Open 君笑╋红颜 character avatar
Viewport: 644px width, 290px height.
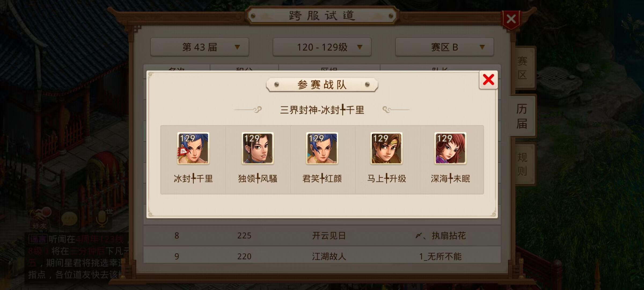(x=322, y=148)
